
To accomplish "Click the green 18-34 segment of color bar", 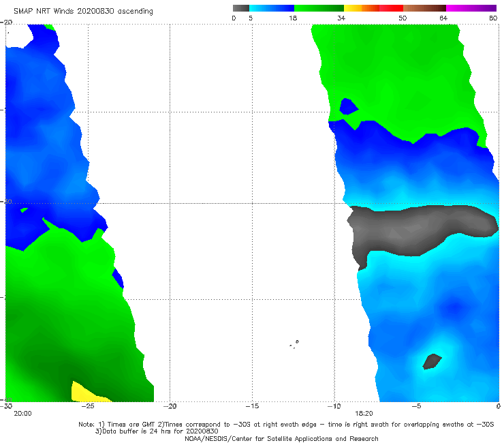I will (x=319, y=8).
